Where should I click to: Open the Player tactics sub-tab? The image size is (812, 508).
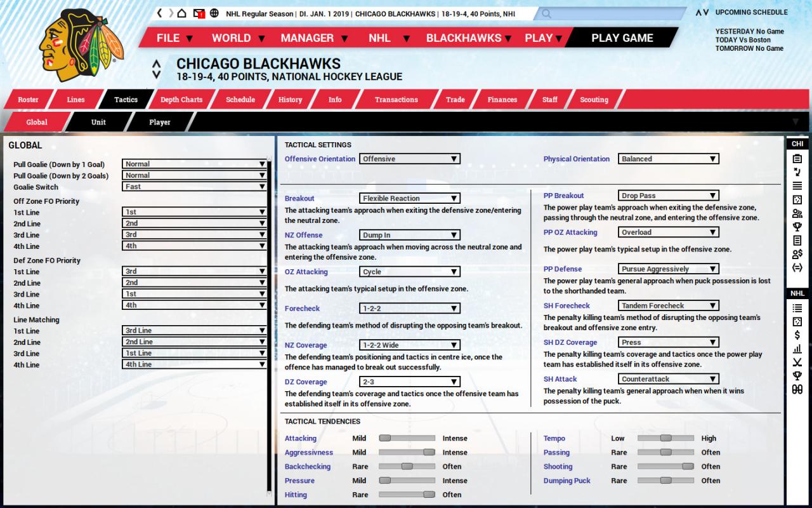[x=158, y=121]
